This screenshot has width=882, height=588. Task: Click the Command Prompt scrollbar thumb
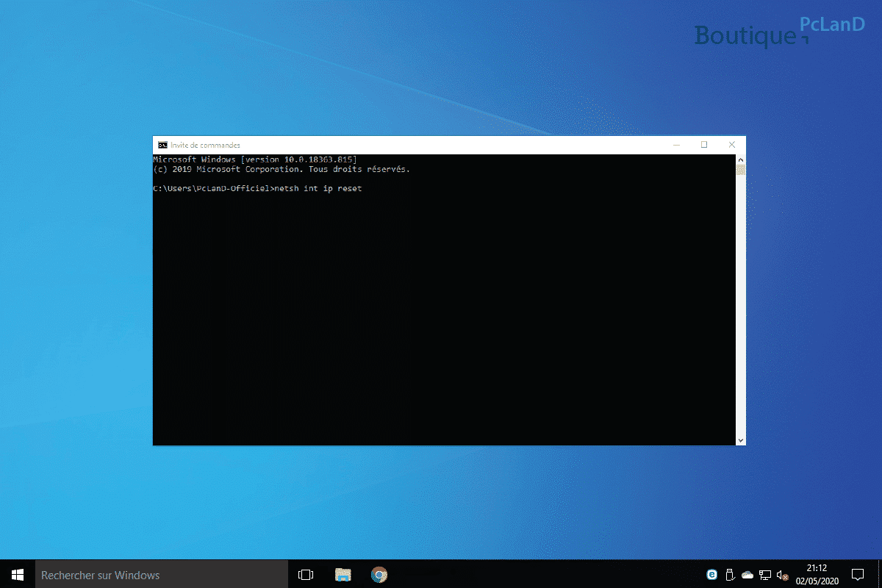[x=741, y=170]
